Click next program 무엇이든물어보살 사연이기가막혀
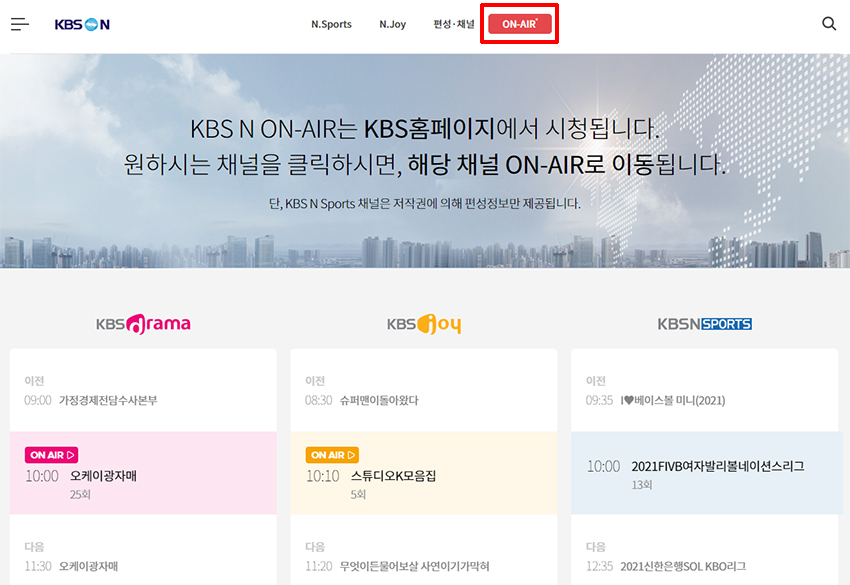Viewport: 850px width, 585px height. 414,567
